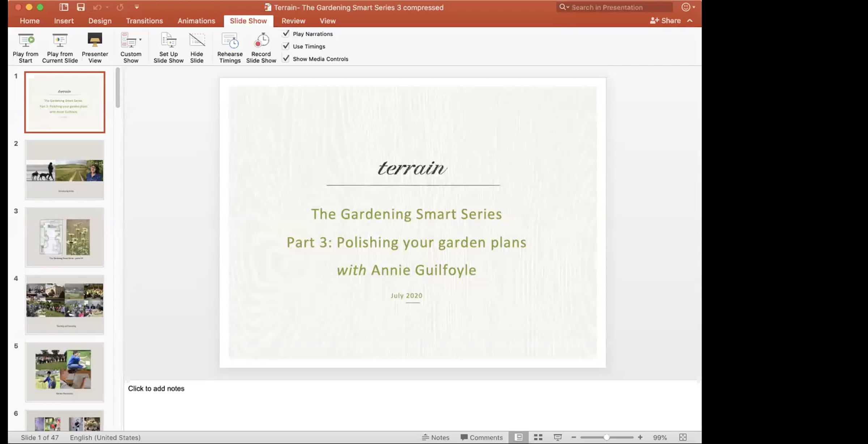Toggle Use Timings checkbox

(x=286, y=46)
